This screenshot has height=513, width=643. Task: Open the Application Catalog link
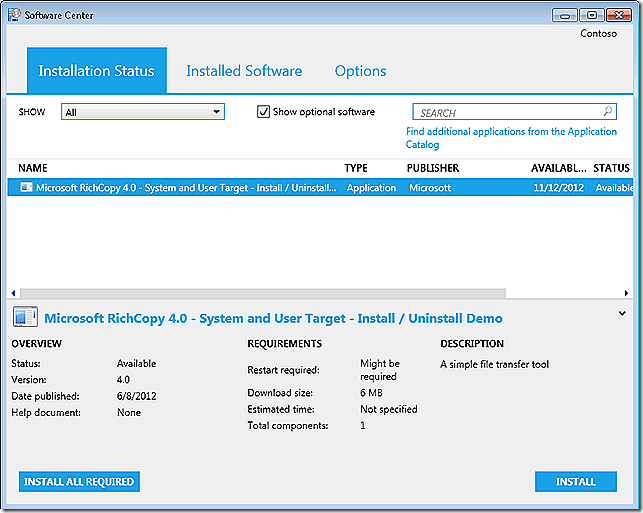511,138
